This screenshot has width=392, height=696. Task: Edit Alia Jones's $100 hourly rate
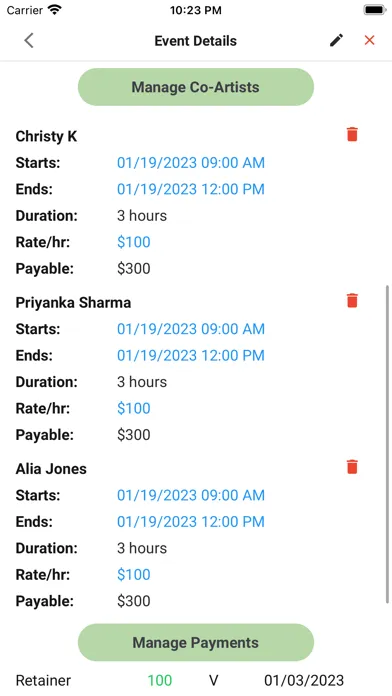pyautogui.click(x=134, y=575)
